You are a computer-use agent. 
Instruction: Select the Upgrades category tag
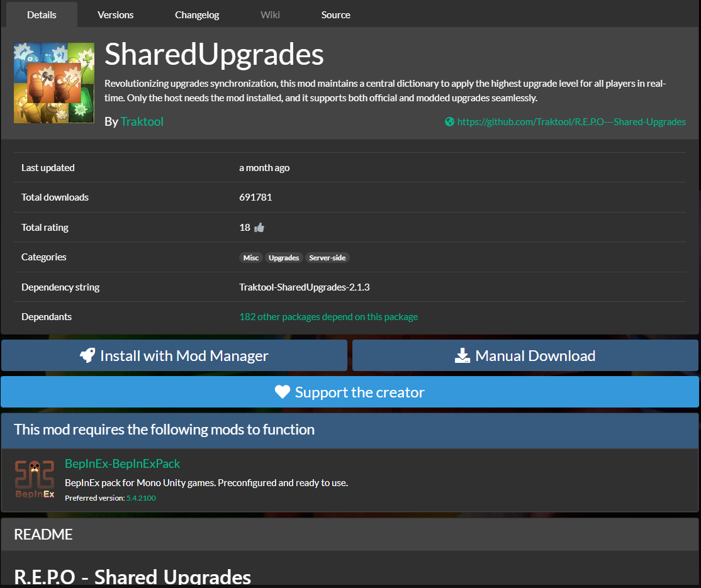click(x=283, y=258)
